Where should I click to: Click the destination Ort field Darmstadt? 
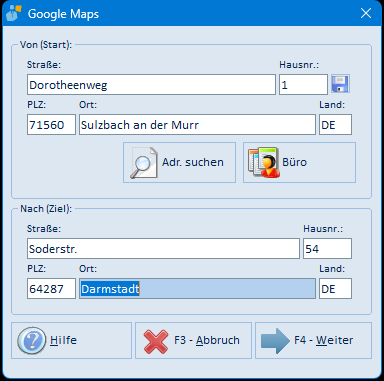coord(197,289)
